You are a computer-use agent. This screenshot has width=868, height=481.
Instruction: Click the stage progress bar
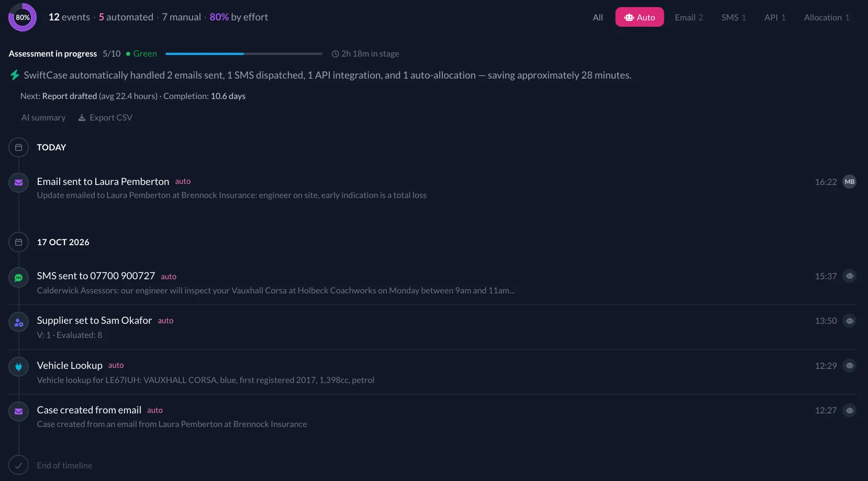[244, 53]
